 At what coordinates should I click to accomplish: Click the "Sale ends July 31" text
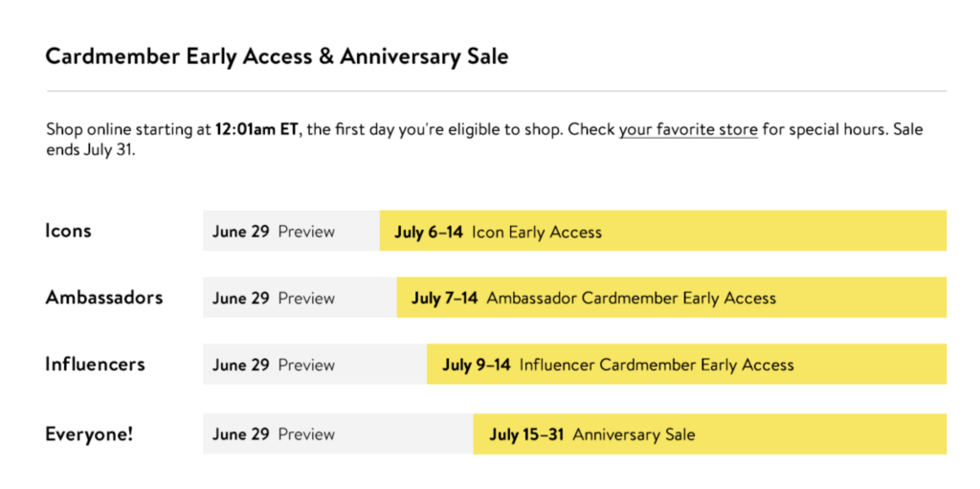91,150
